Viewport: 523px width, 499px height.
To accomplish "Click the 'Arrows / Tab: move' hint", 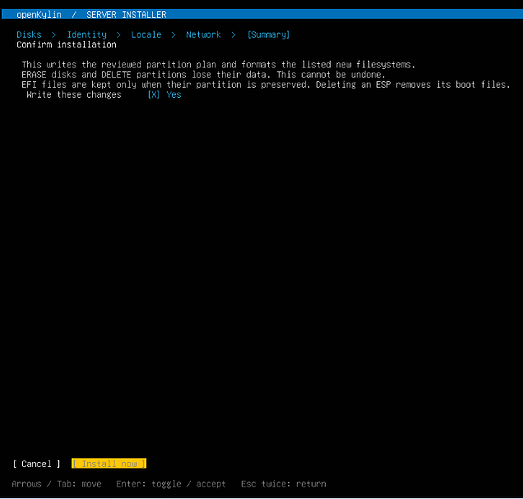I will [56, 484].
